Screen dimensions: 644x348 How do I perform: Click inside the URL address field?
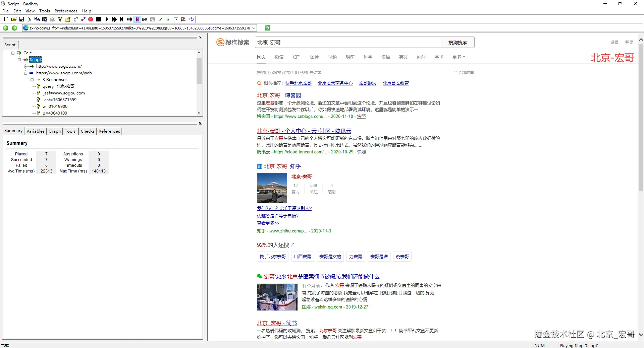(x=140, y=28)
